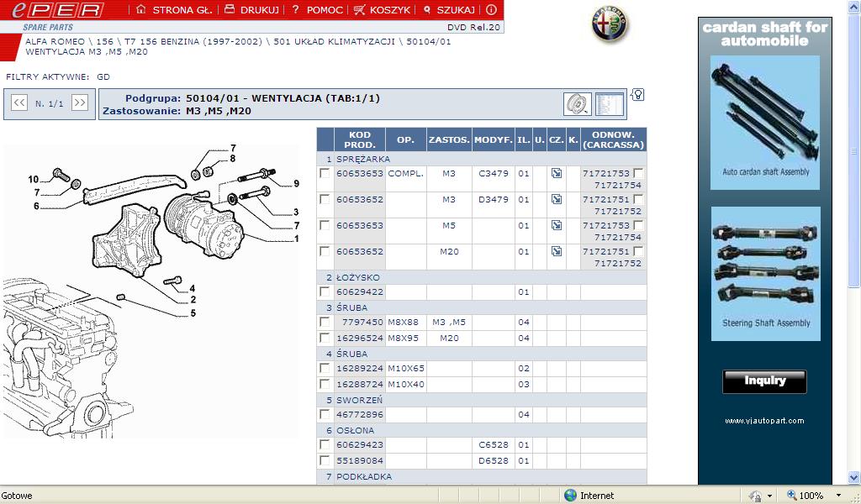Click the Internet zone globe icon
The height and width of the screenshot is (504, 861).
pos(571,496)
